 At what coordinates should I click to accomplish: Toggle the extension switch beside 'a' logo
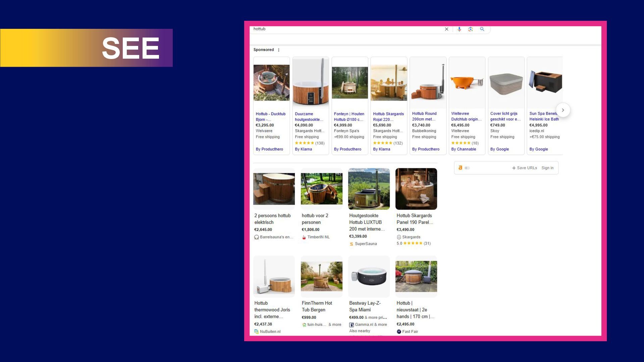click(467, 168)
